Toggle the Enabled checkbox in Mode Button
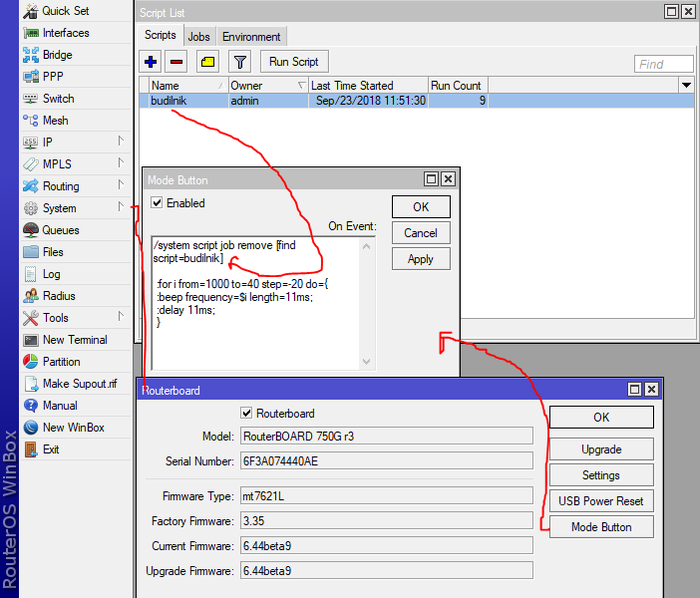 (157, 203)
